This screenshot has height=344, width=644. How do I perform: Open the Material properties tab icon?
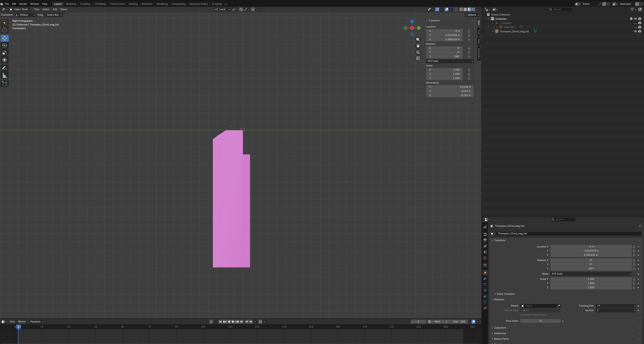[x=485, y=308]
